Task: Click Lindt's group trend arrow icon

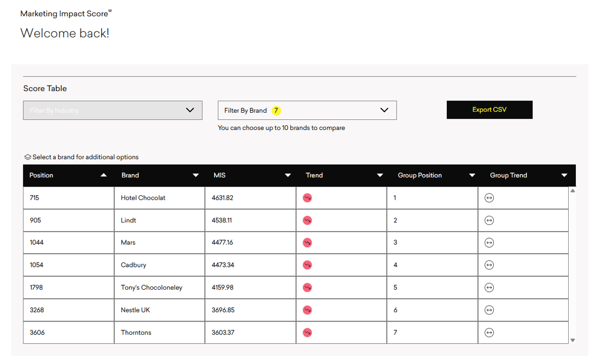Action: point(489,220)
